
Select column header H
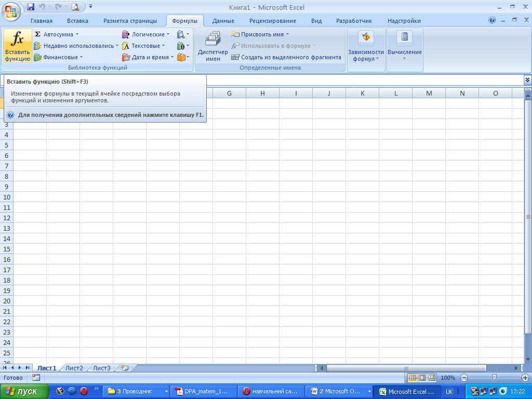pyautogui.click(x=262, y=93)
